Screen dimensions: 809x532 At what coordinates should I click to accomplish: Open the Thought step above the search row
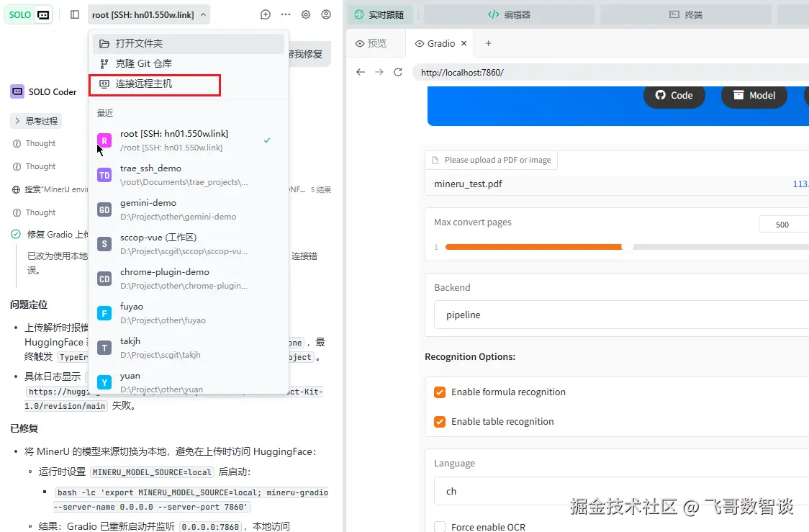point(34,167)
